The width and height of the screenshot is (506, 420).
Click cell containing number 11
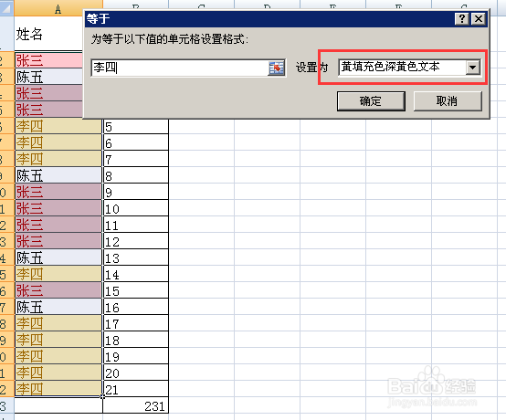coord(135,225)
